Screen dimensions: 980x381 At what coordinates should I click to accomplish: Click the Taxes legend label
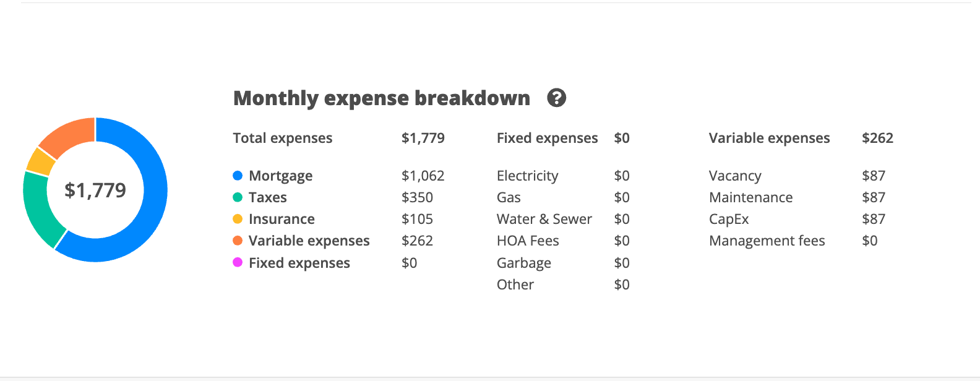click(x=267, y=197)
